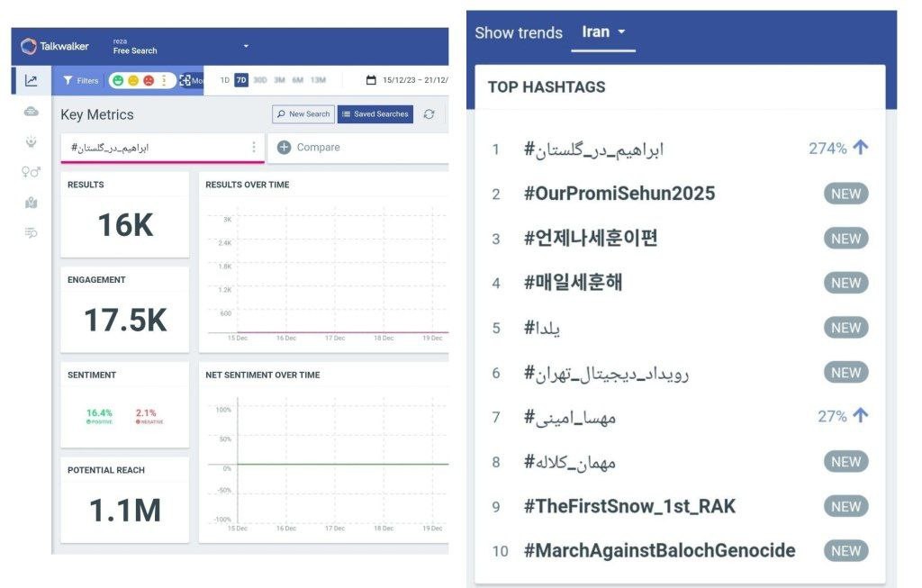
Task: Open Saved Searches
Action: coord(375,114)
